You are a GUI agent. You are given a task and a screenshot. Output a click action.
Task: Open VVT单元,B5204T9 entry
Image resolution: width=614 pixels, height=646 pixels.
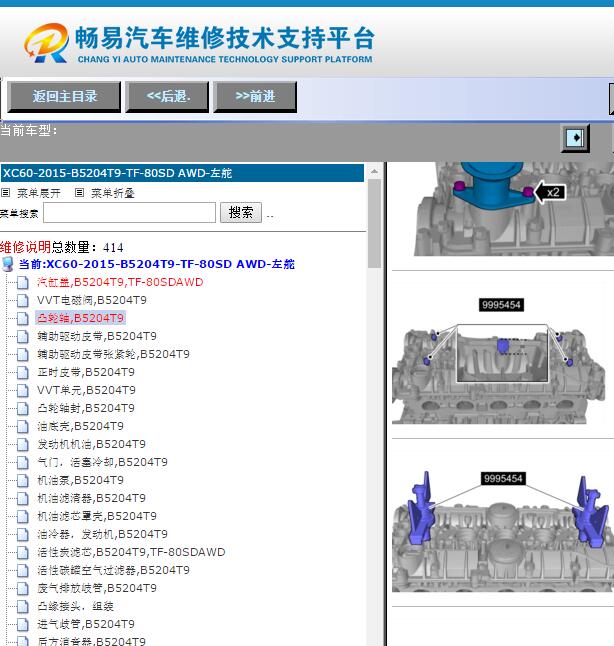click(86, 390)
